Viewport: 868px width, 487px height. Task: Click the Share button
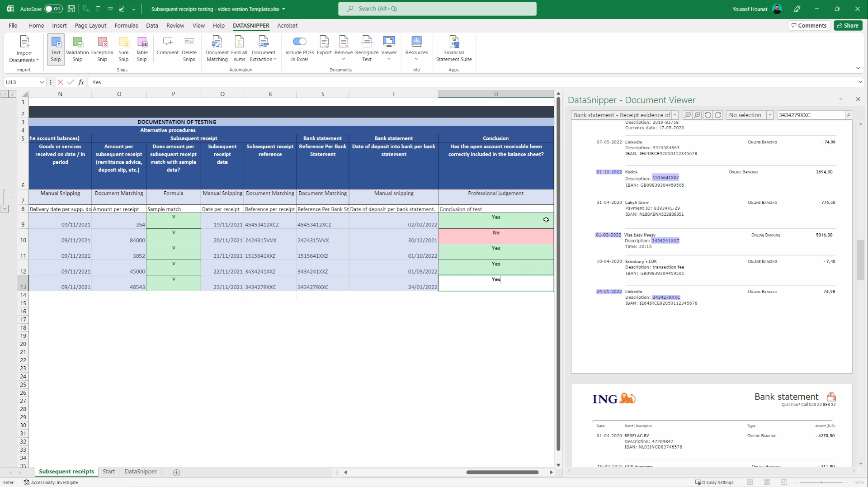[x=848, y=25]
